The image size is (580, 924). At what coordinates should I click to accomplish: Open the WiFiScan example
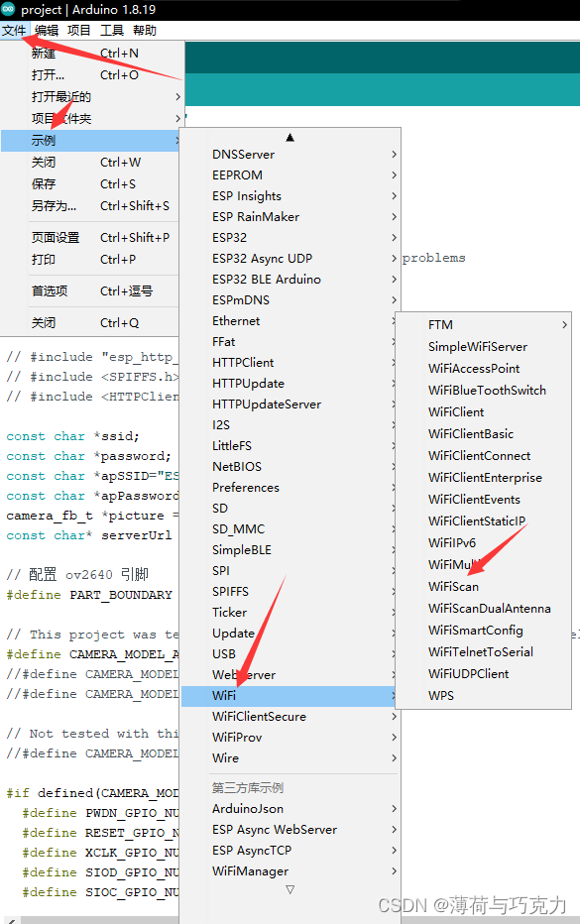(x=484, y=586)
